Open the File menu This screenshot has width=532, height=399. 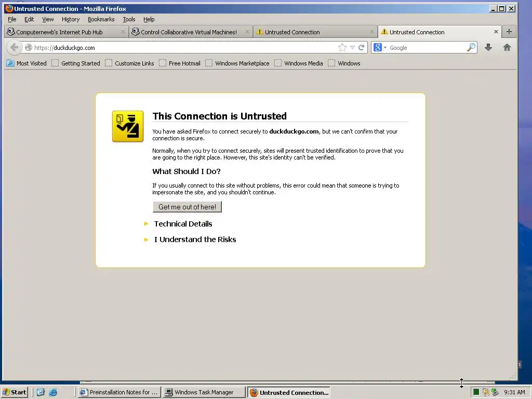[12, 19]
